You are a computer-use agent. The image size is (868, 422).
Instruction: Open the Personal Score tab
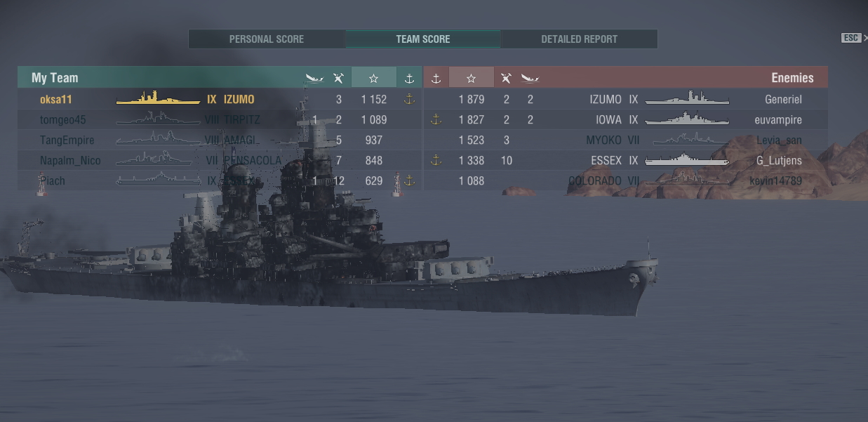pyautogui.click(x=267, y=39)
